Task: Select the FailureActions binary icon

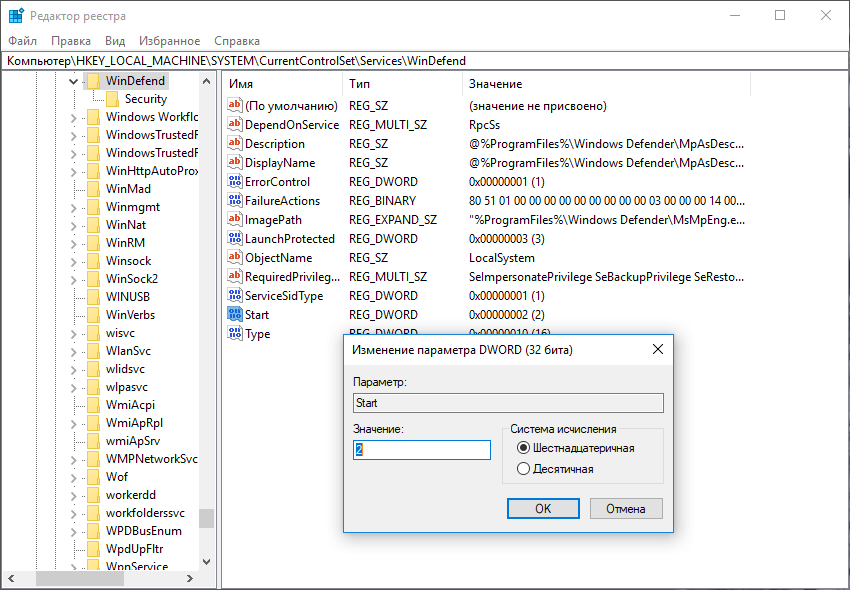Action: coord(235,200)
